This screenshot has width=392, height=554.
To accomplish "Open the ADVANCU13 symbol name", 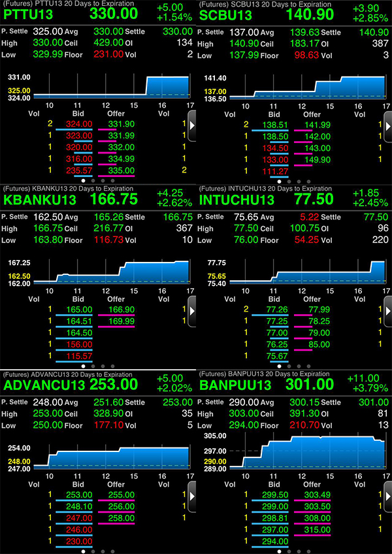I will (x=44, y=385).
